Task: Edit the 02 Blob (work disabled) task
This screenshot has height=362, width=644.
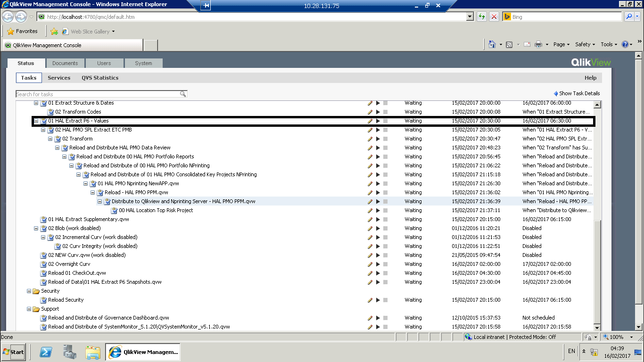Action: 370,228
